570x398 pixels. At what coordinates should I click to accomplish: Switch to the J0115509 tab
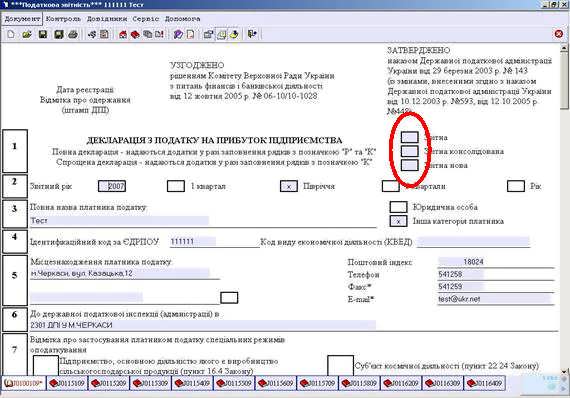234,383
